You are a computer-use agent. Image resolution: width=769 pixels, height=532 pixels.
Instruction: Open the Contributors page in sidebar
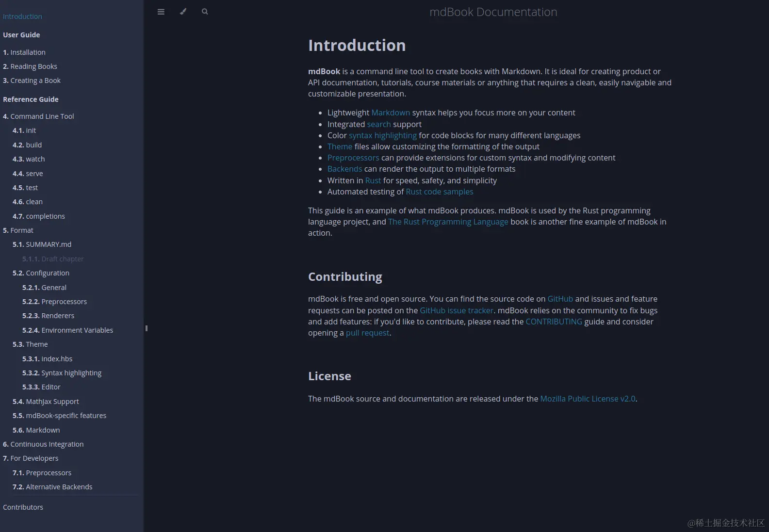23,507
